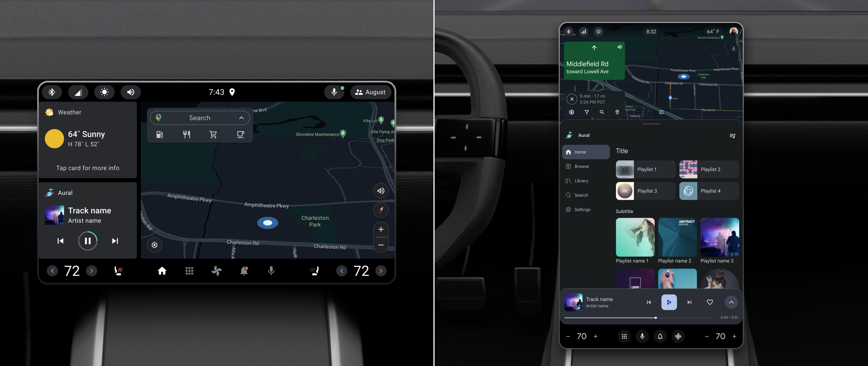Select the shopping cart shortcut icon
The width and height of the screenshot is (868, 366).
[x=213, y=134]
